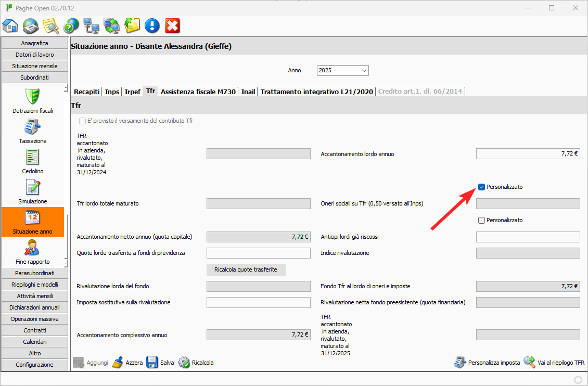Expand the Parasubordinati sidebar section
The image size is (588, 386).
[34, 273]
